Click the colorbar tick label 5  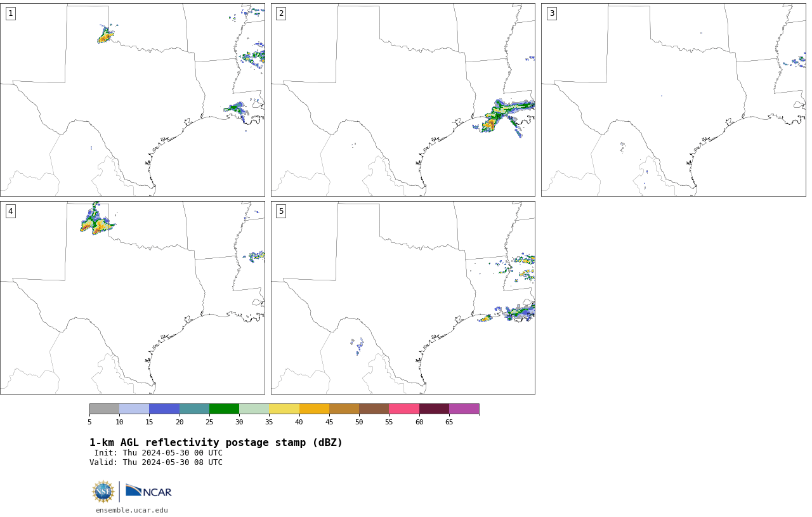[89, 422]
